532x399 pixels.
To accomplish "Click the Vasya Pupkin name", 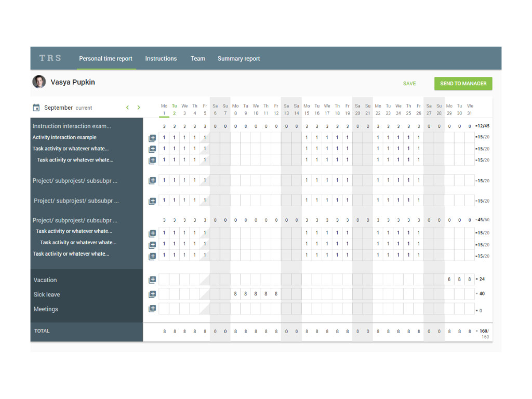I will [x=73, y=82].
